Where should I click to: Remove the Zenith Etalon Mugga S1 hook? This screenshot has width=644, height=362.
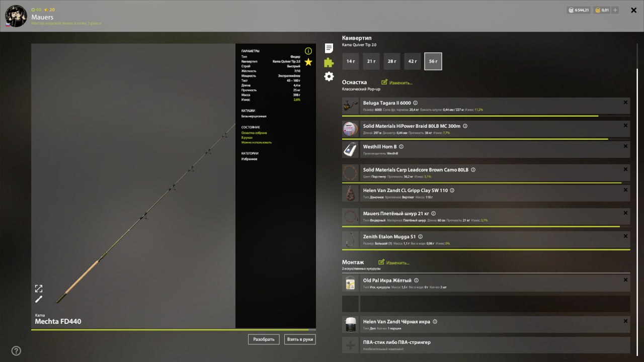(x=625, y=236)
